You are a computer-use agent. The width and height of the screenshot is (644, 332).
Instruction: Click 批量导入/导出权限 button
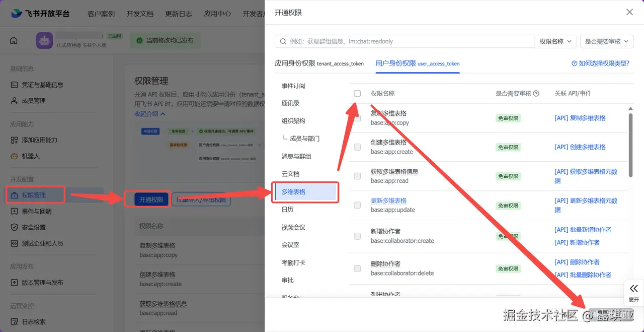point(201,200)
